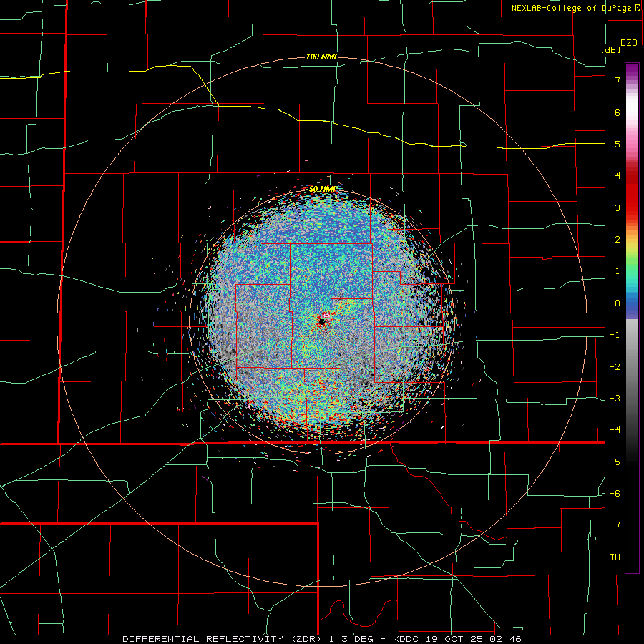Image resolution: width=644 pixels, height=644 pixels.
Task: Click the DZD legend title
Action: click(x=629, y=43)
